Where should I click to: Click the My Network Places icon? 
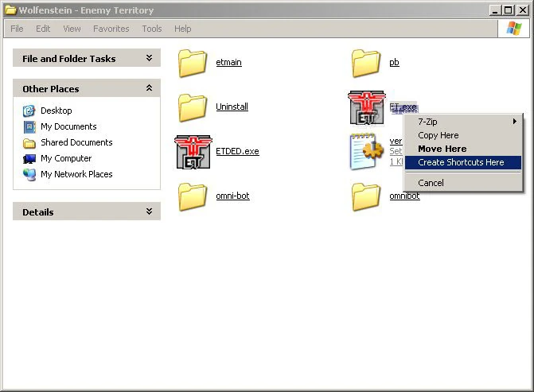click(x=29, y=175)
